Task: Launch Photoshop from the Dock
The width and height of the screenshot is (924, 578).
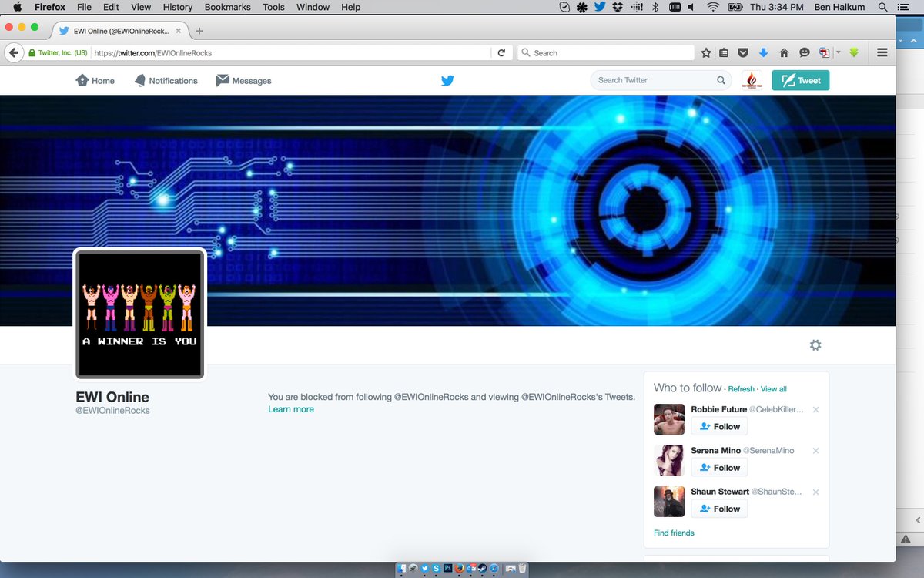Action: [x=447, y=568]
